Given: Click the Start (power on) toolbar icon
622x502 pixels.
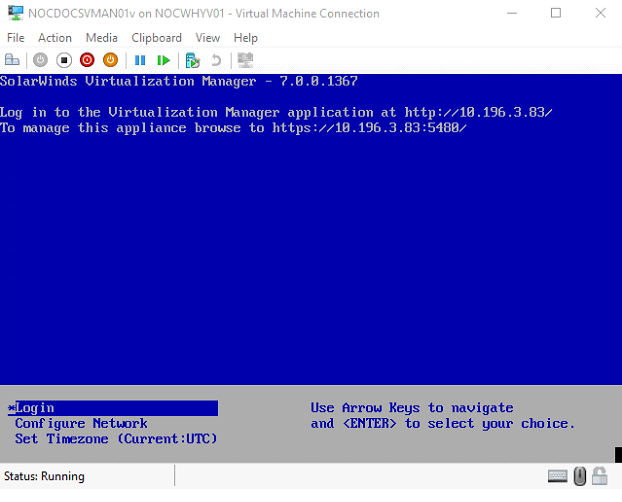Looking at the screenshot, I should pyautogui.click(x=40, y=60).
